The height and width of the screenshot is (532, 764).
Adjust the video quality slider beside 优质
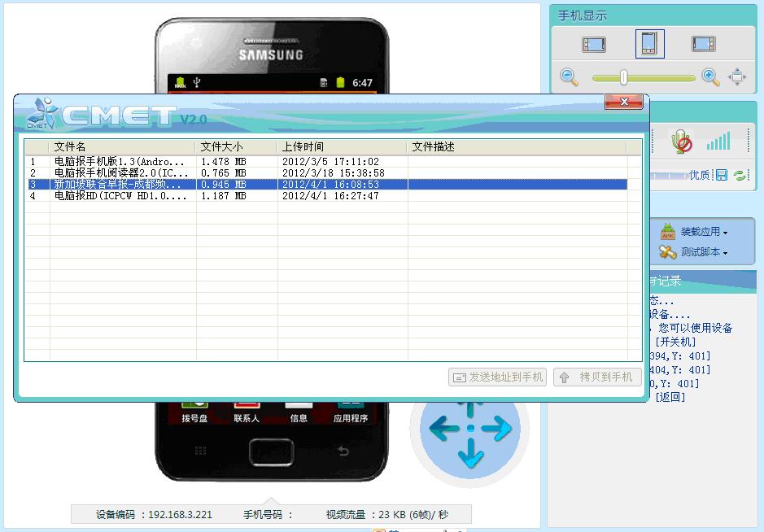click(669, 176)
